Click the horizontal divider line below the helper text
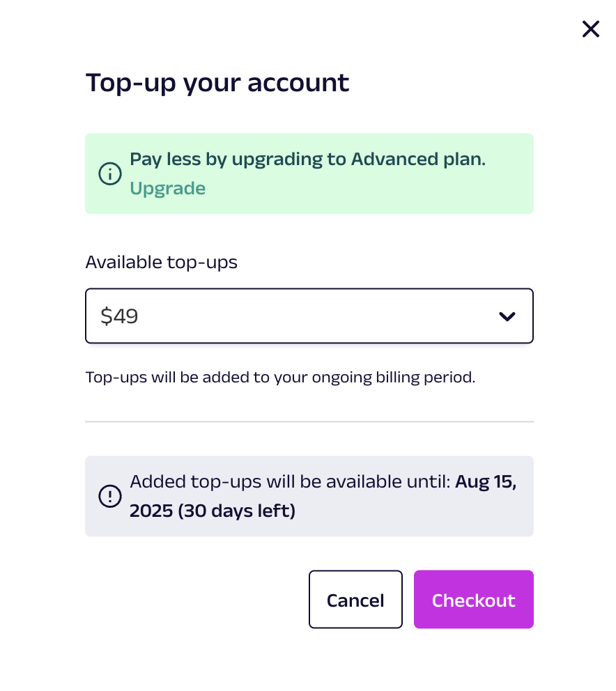This screenshot has width=616, height=691. tap(309, 421)
